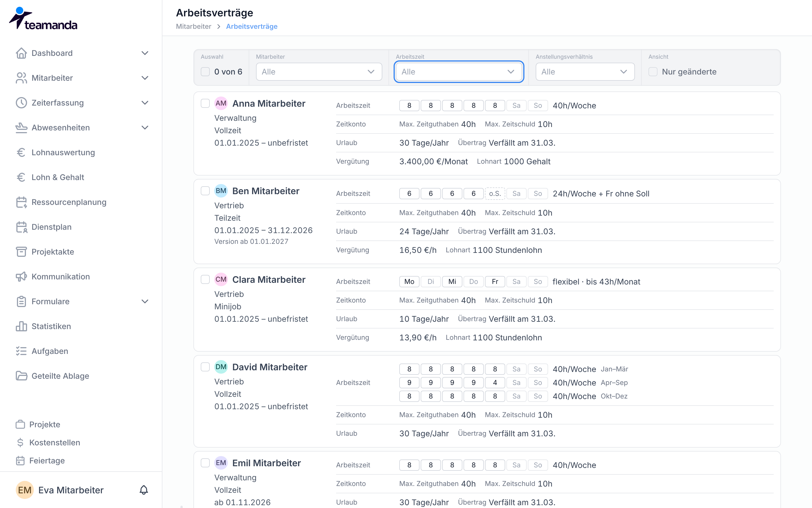
Task: Select Ben Mitarbeiter's contract checkbox
Action: [x=205, y=190]
